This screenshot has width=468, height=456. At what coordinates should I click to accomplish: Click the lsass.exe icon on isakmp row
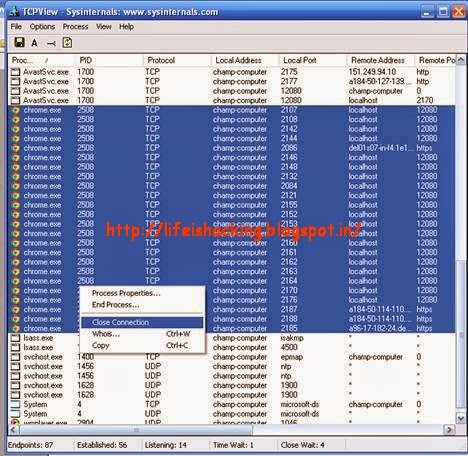[x=15, y=338]
